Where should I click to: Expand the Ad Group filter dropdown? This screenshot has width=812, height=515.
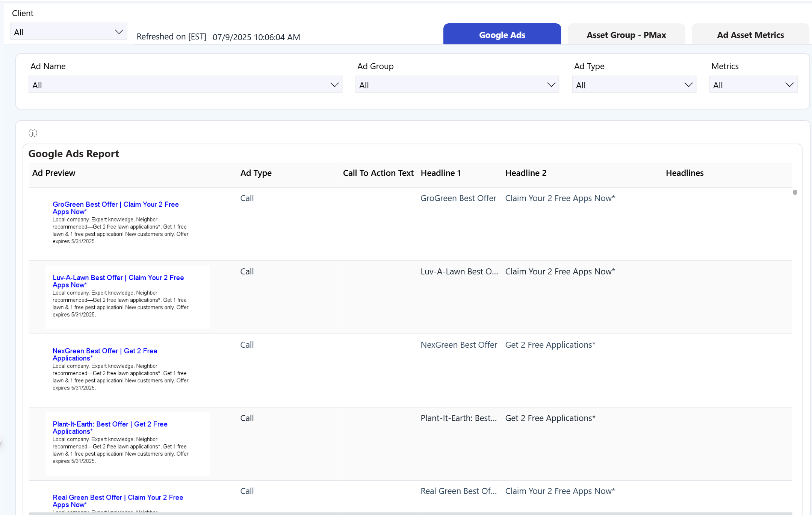pyautogui.click(x=457, y=85)
